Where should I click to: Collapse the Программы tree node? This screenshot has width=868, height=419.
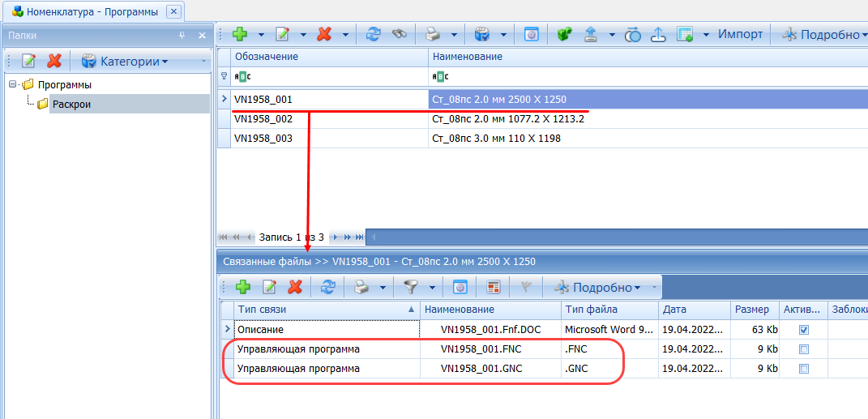(13, 84)
